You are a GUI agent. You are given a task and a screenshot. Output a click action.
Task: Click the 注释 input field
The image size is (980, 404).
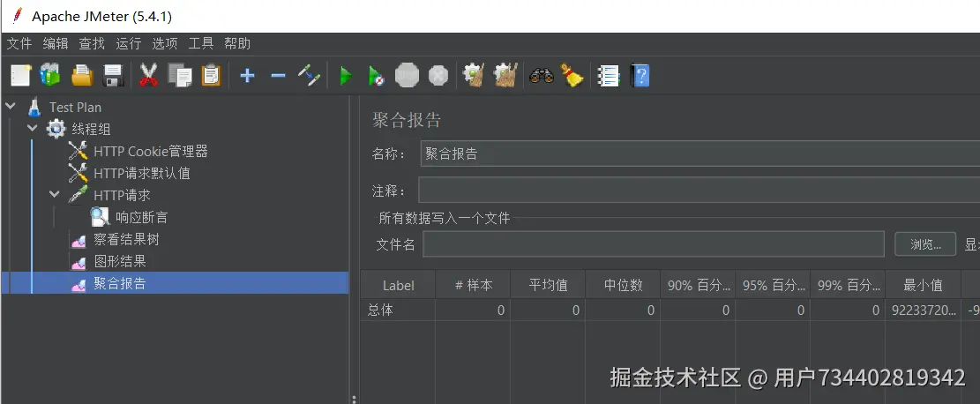[x=699, y=191]
